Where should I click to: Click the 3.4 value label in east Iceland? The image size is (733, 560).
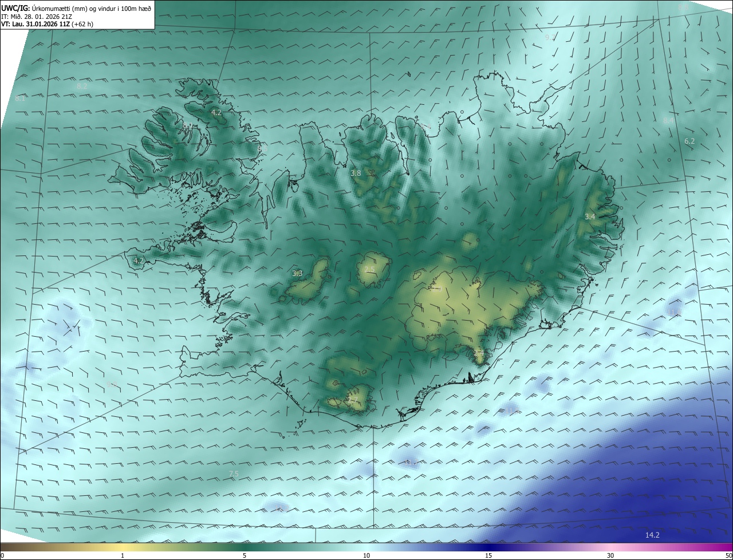[590, 216]
